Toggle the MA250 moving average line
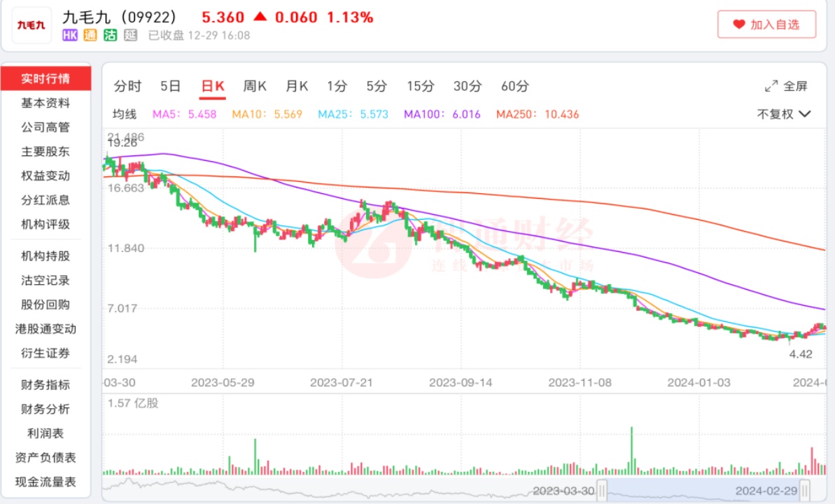The height and width of the screenshot is (504, 835). [537, 114]
